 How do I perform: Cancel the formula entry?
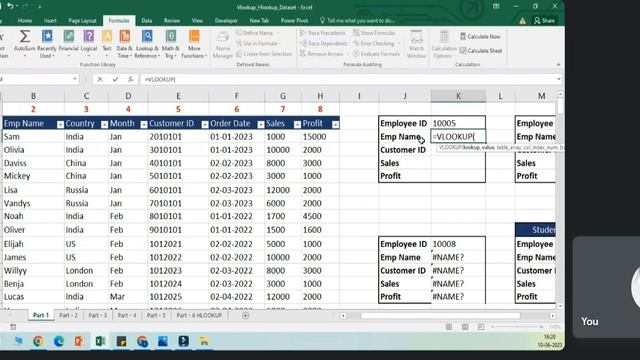pos(100,79)
